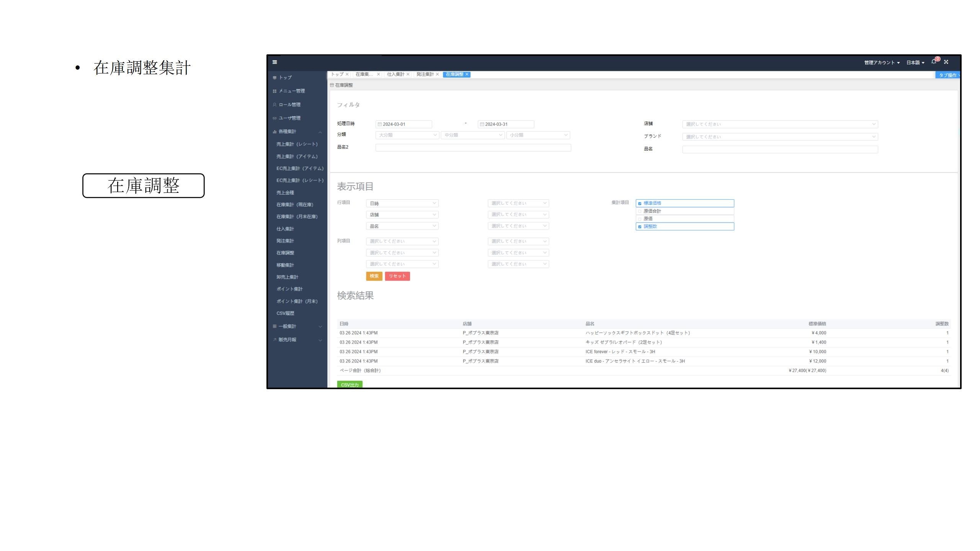Viewport: 980px width, 551px height.
Task: Open calendar icon for start date 2024-03-01
Action: click(x=380, y=124)
